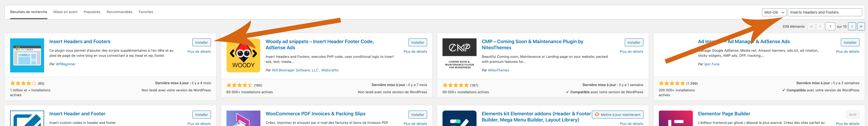Click the Elementor Page Builder plugin icon
Image resolution: width=868 pixels, height=126 pixels.
coord(676,118)
